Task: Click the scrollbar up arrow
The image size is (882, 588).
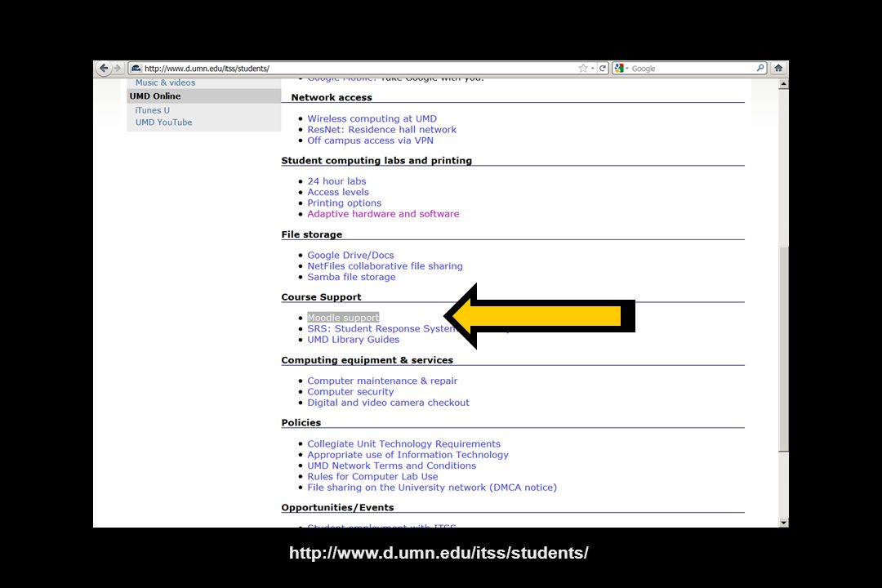Action: click(783, 84)
